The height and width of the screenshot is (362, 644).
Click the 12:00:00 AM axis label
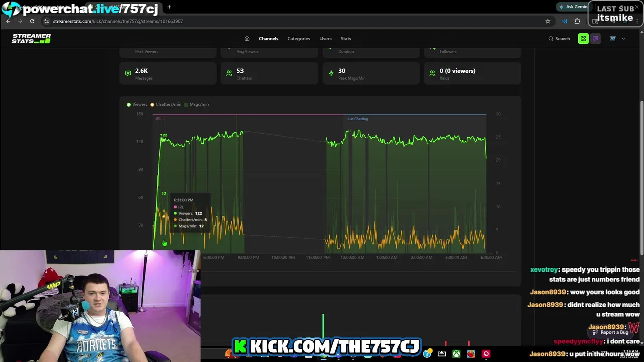[352, 257]
